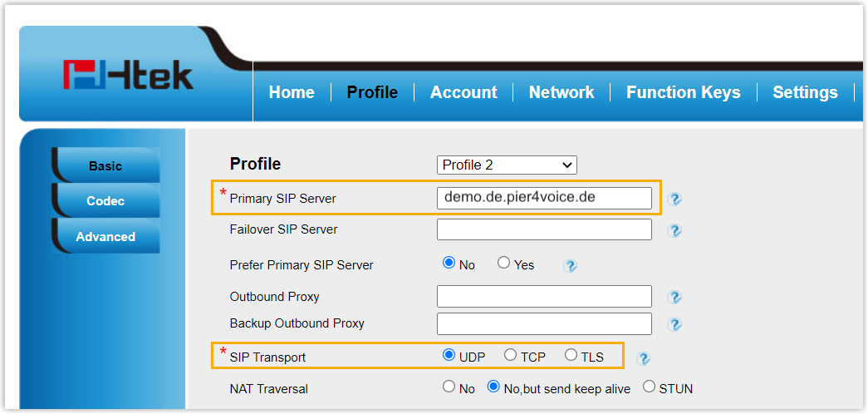868x414 pixels.
Task: Open the Function Keys tab
Action: click(683, 92)
